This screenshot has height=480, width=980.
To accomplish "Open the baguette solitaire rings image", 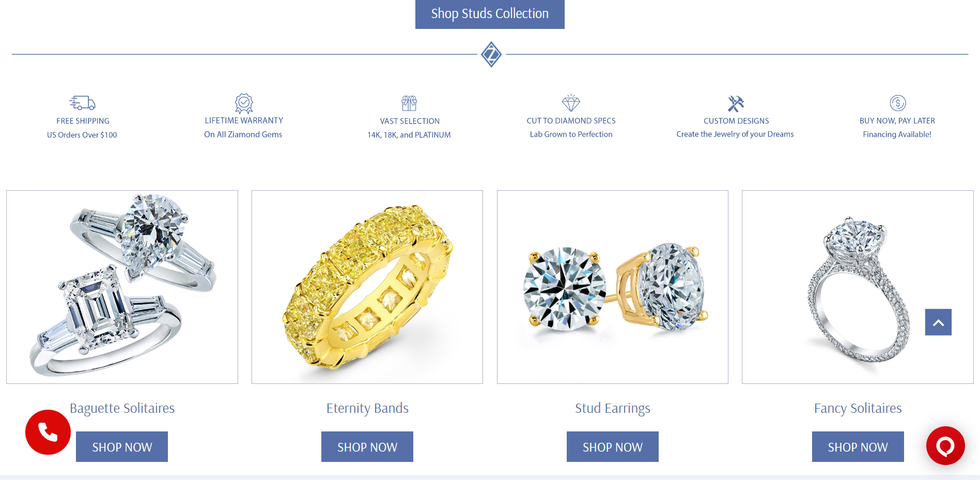I will click(122, 287).
